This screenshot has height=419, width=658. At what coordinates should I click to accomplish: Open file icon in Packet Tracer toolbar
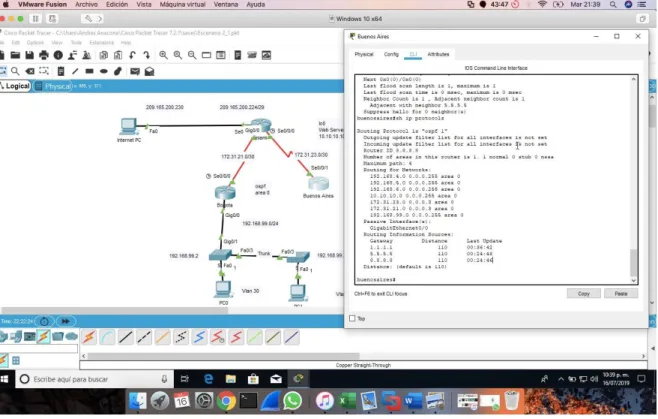[16, 55]
